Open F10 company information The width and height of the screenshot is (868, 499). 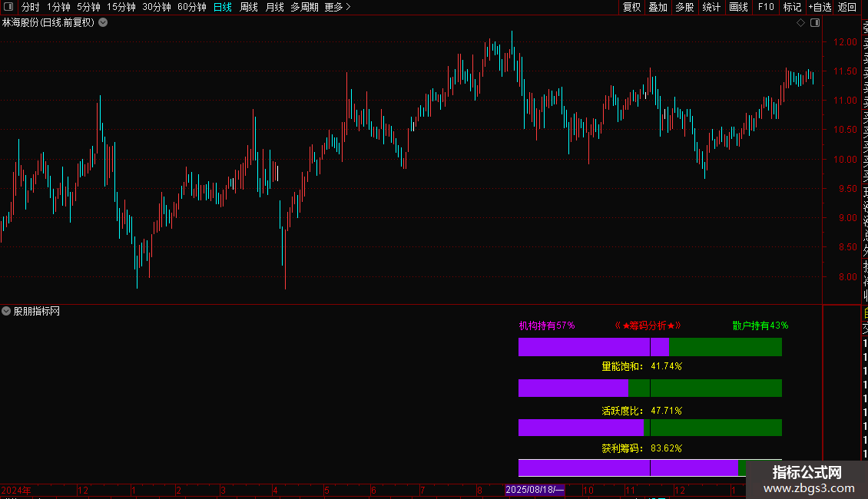tap(766, 7)
